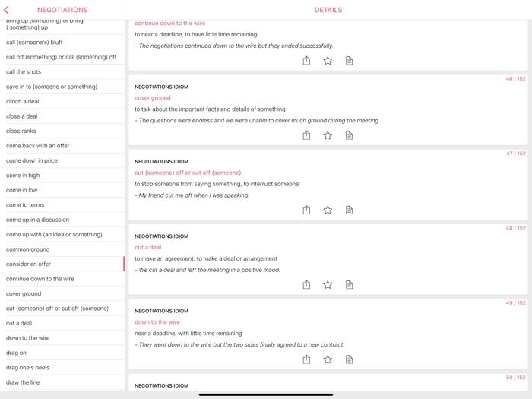The width and height of the screenshot is (532, 399).
Task: Share the 'continue down to the wire' idiom
Action: coord(306,60)
